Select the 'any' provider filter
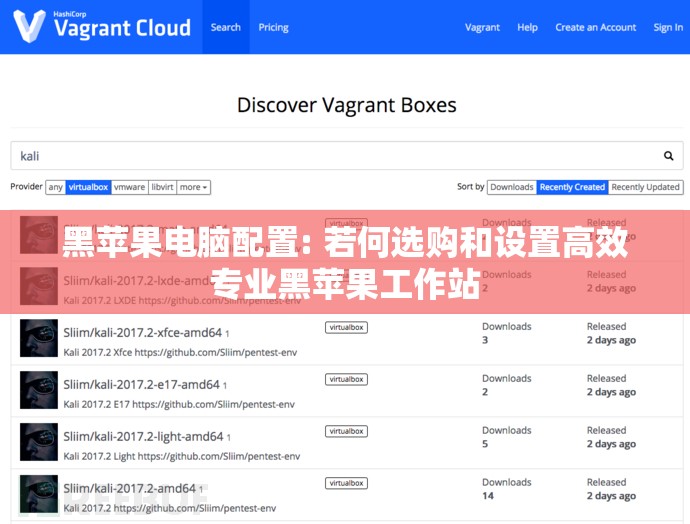This screenshot has height=524, width=690. click(55, 187)
